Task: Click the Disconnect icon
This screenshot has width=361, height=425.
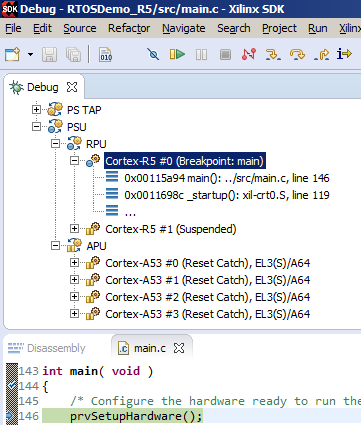Action: click(x=249, y=54)
